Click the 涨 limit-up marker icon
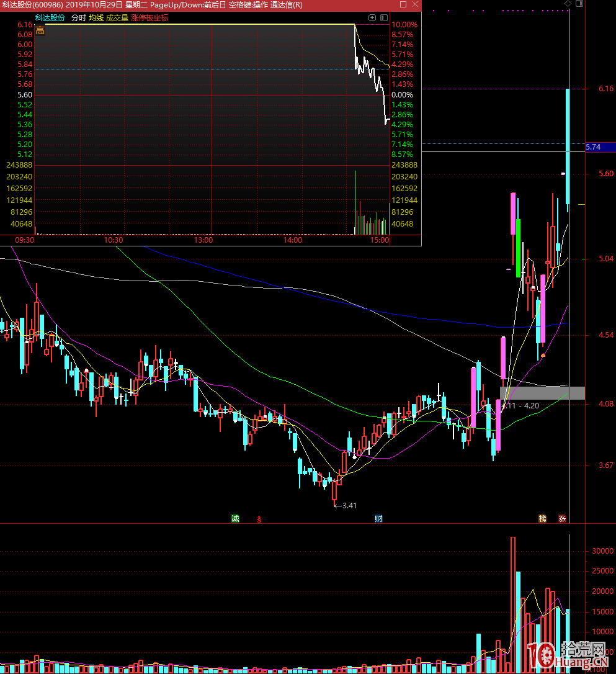616x674 pixels. [562, 518]
